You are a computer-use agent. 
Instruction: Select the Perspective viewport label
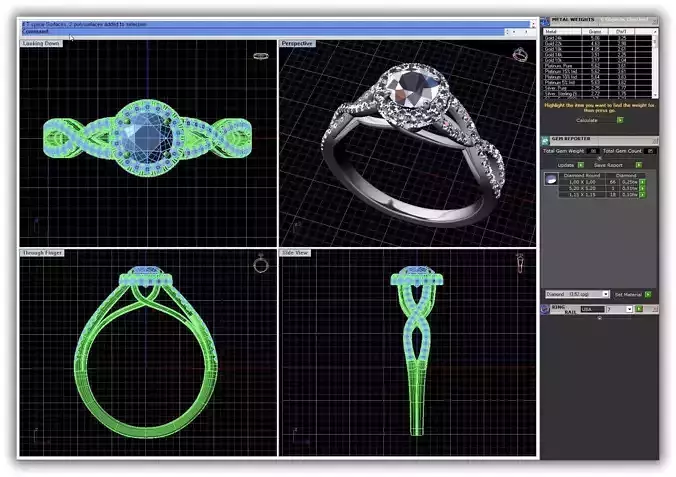[x=297, y=44]
